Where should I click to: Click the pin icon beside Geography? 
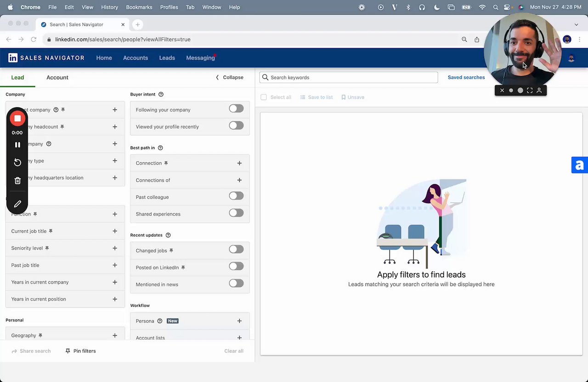tap(40, 336)
